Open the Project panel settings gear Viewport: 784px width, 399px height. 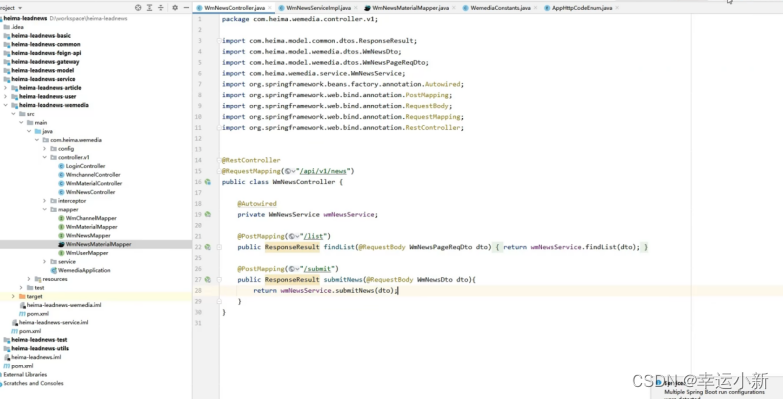pos(175,8)
